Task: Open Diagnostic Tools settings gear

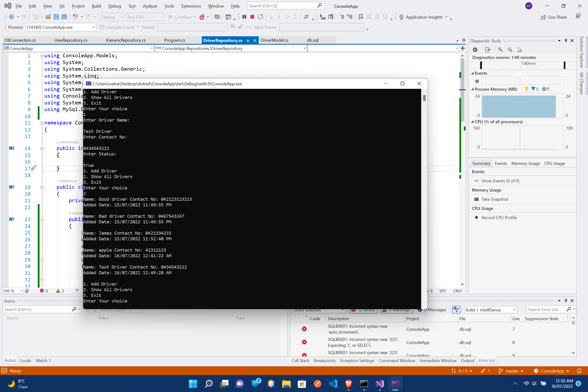Action: tap(475, 49)
